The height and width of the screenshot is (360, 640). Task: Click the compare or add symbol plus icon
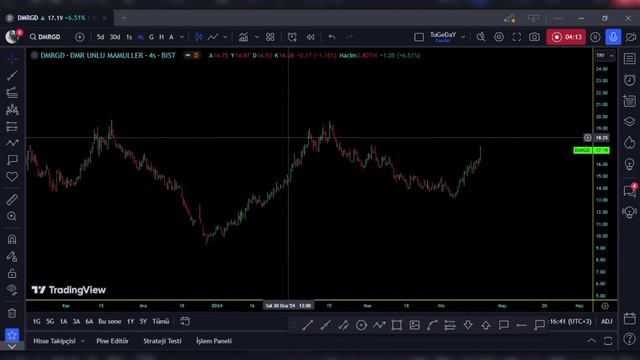click(80, 37)
